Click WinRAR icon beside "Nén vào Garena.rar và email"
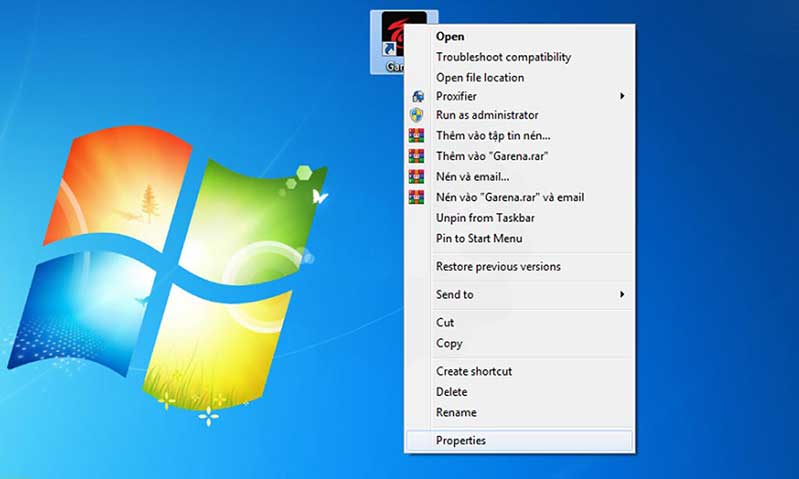 tap(417, 197)
